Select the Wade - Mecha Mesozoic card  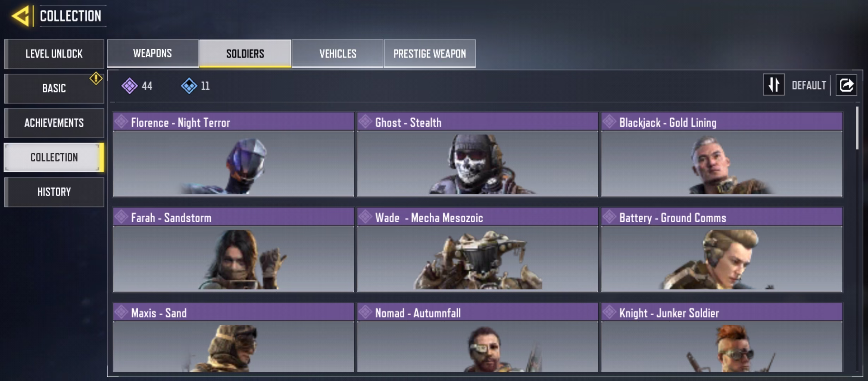pyautogui.click(x=478, y=250)
